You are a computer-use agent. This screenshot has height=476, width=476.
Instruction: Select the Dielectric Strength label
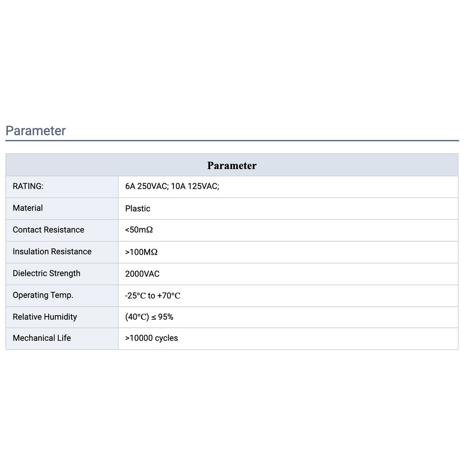point(46,273)
